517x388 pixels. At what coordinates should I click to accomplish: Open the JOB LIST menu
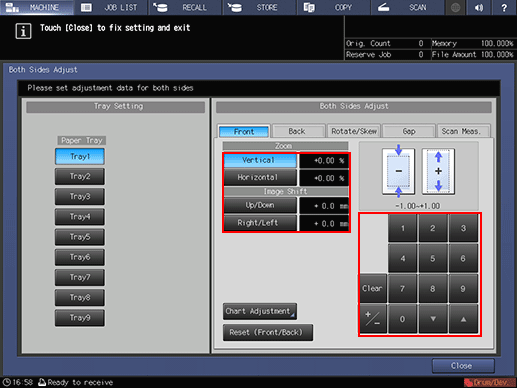point(111,7)
